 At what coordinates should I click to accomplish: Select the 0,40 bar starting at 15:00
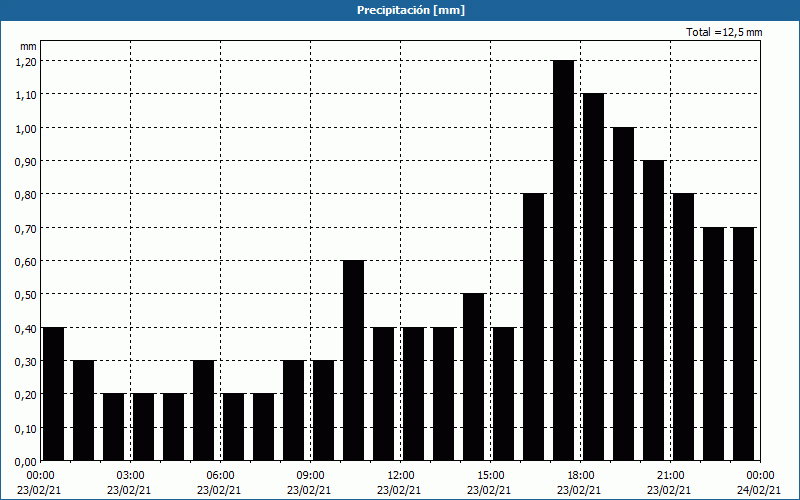[x=504, y=394]
